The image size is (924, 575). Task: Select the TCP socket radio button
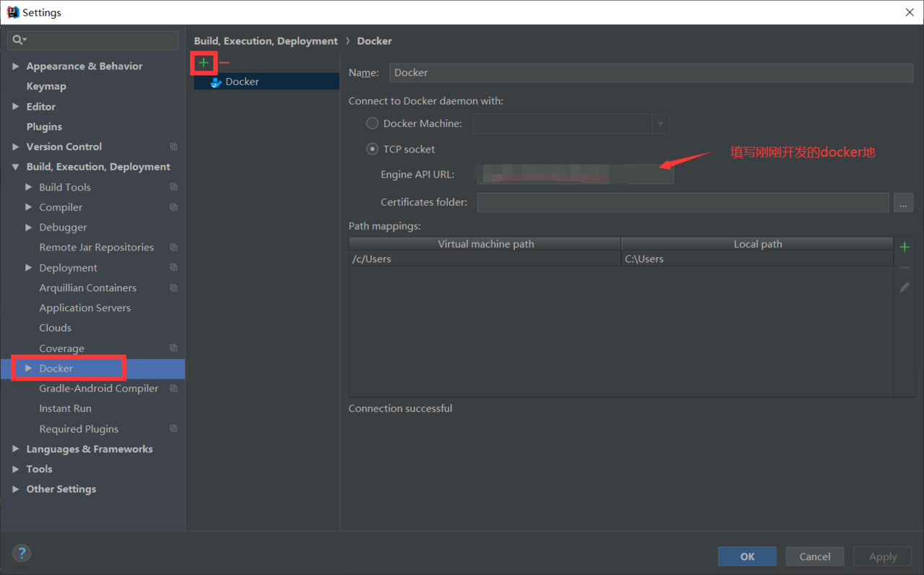[x=372, y=150]
